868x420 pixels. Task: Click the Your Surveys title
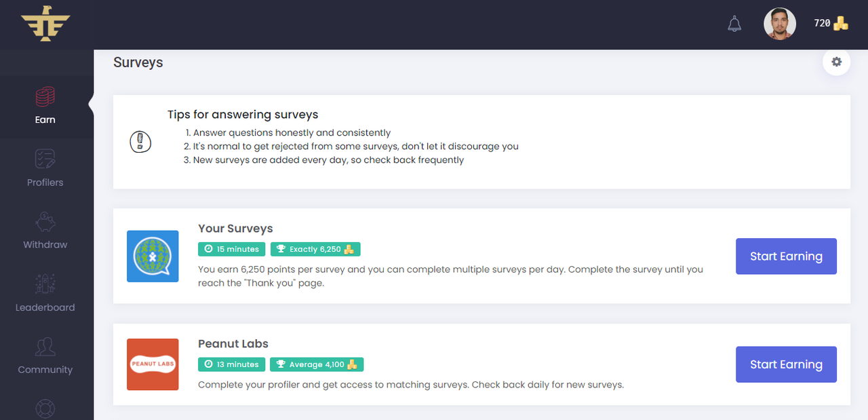click(235, 229)
